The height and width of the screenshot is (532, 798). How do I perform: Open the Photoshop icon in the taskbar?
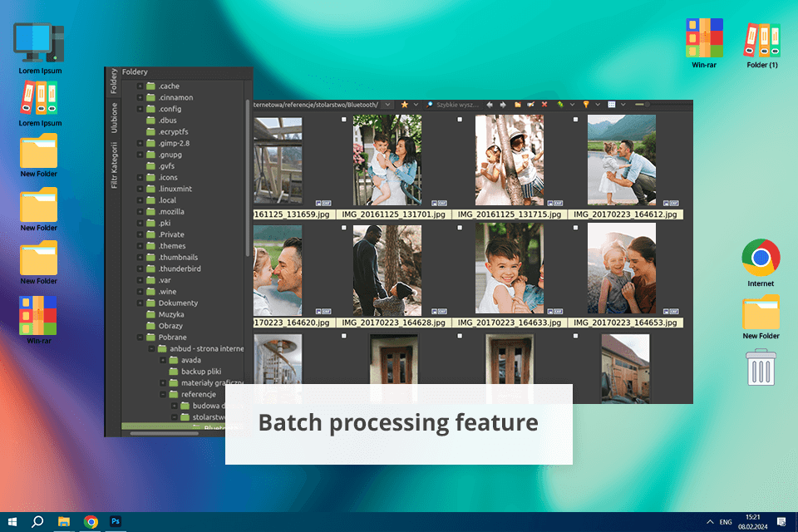pyautogui.click(x=116, y=521)
